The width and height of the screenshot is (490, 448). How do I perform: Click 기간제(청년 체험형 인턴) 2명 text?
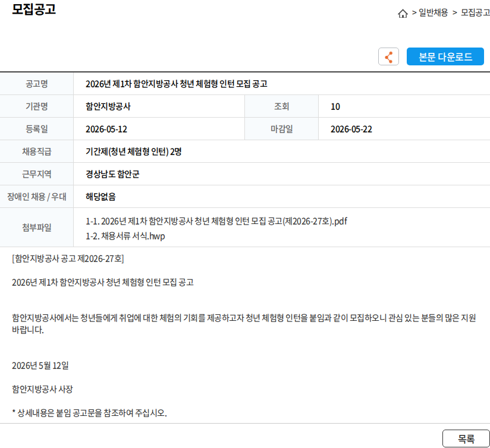pyautogui.click(x=133, y=152)
